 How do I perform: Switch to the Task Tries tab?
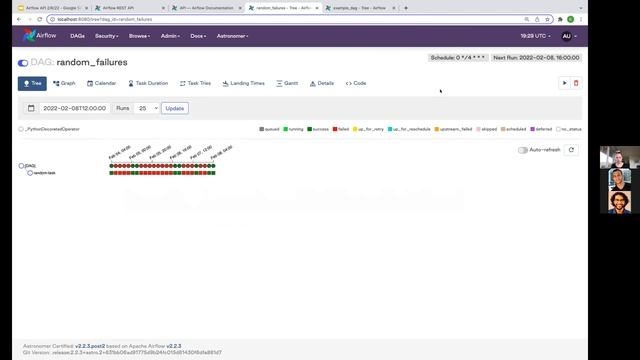pos(195,83)
